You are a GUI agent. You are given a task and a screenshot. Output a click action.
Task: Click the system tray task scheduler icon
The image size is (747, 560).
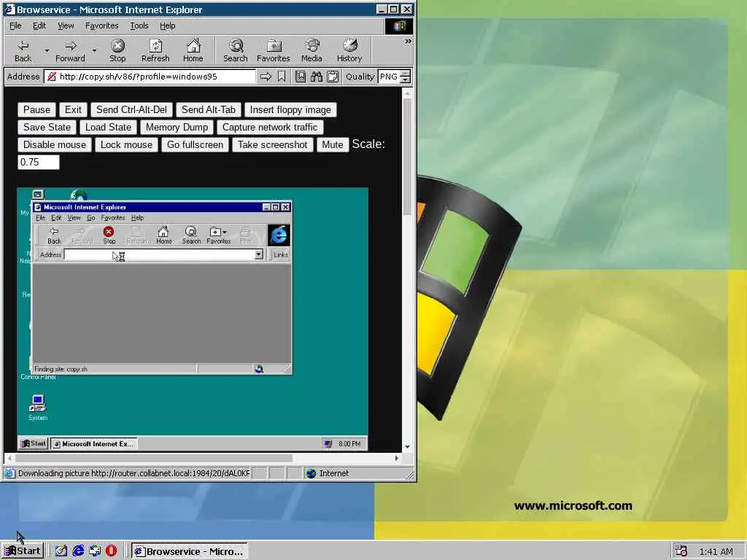tap(681, 551)
